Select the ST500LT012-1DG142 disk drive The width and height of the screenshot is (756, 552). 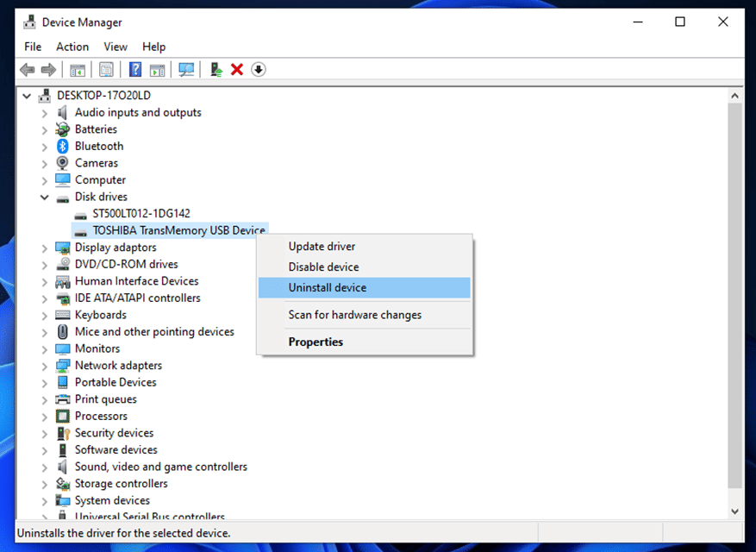141,214
